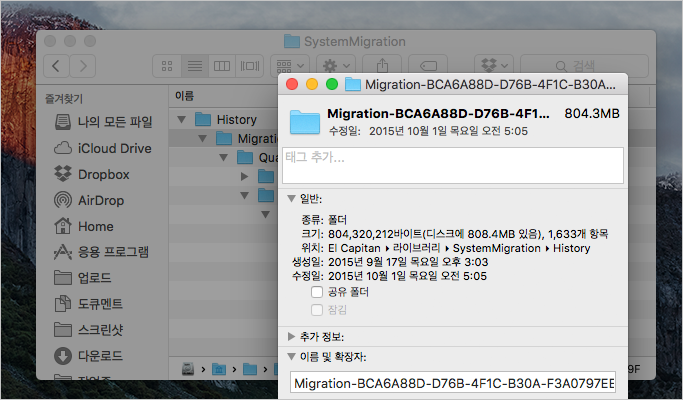Click the 804.3MB size text

(x=592, y=114)
